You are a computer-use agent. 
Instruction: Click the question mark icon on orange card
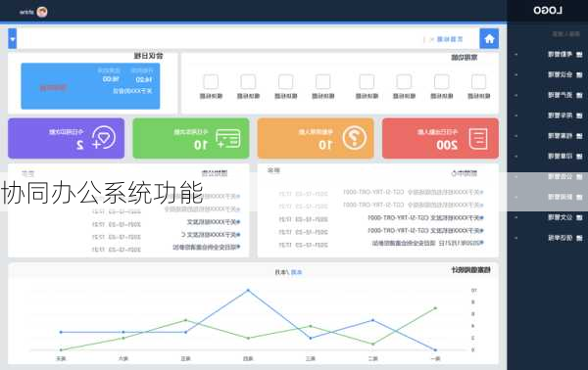(x=355, y=138)
